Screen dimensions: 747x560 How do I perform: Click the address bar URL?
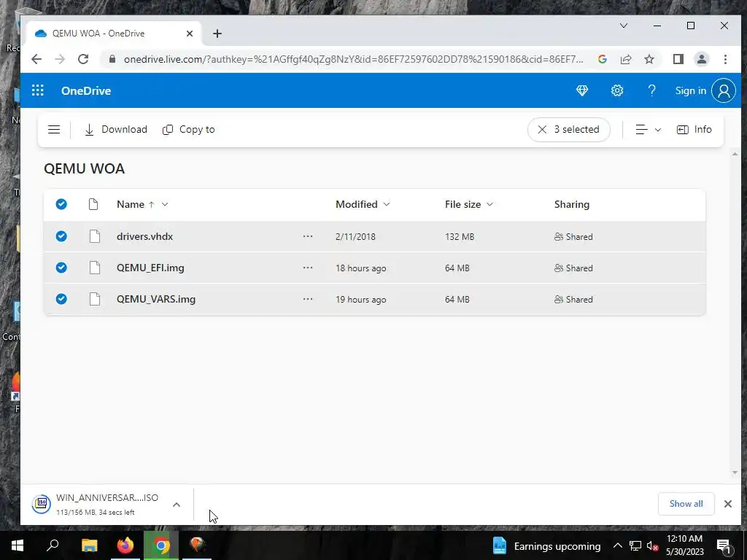[x=353, y=59]
